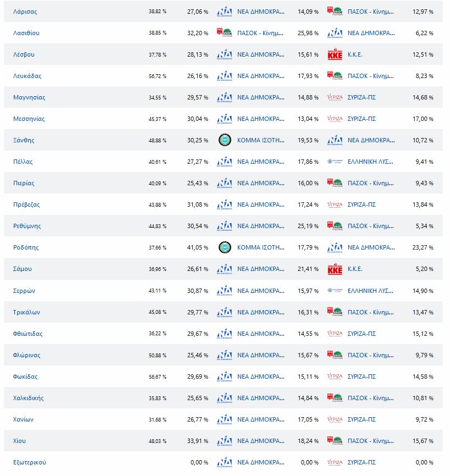
Task: Select the Χαλκιδικής region name
Action: 29,398
